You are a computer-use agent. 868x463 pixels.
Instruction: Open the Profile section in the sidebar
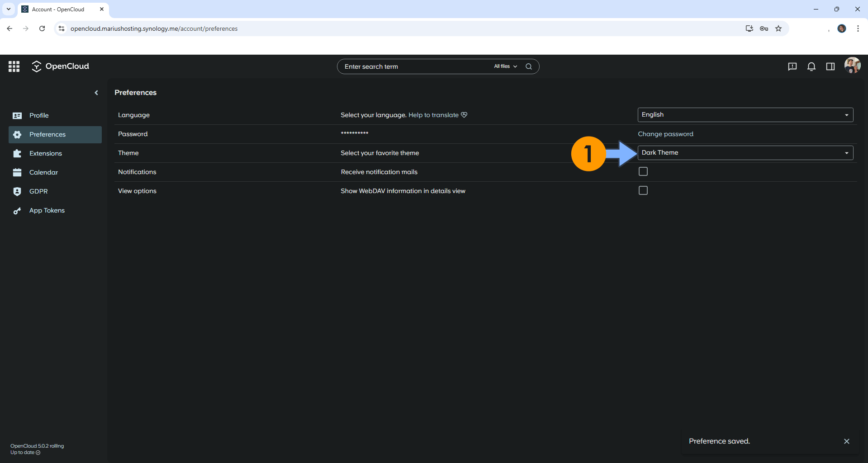click(39, 115)
